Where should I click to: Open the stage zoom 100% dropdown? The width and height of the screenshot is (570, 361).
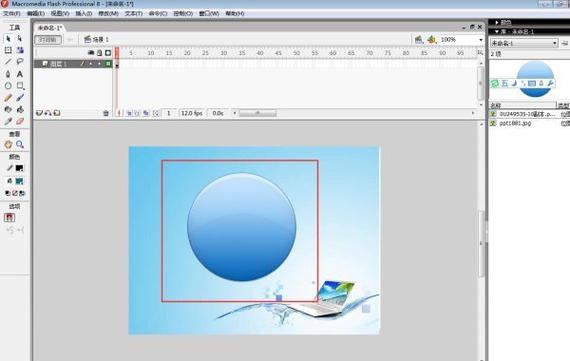(481, 40)
